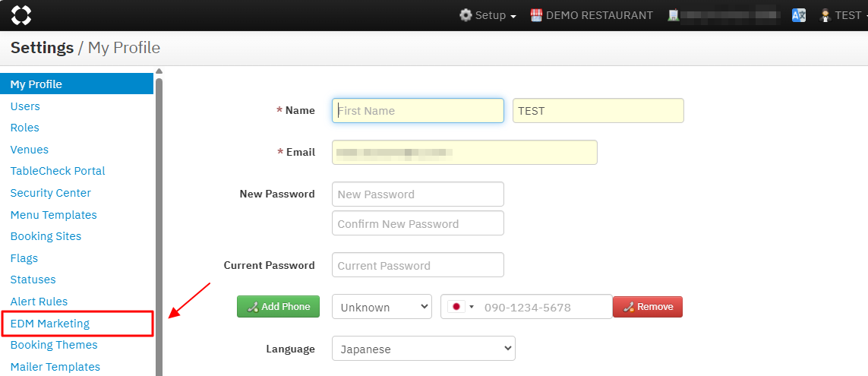
Task: Click the red Remove phone button
Action: 648,307
